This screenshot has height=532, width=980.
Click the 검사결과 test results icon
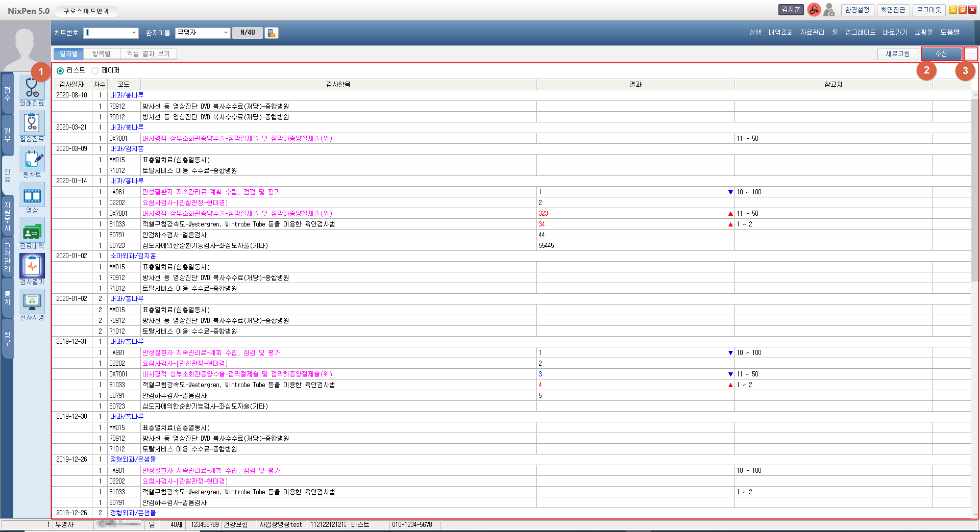[x=32, y=267]
